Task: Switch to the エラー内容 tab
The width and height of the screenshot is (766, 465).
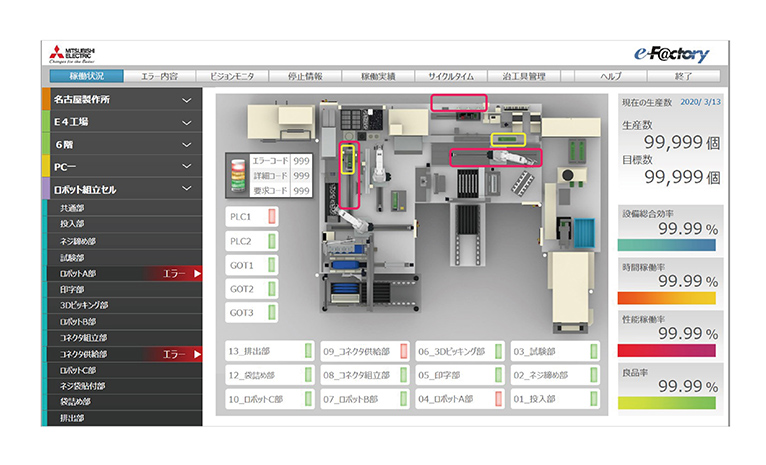Action: [160, 76]
